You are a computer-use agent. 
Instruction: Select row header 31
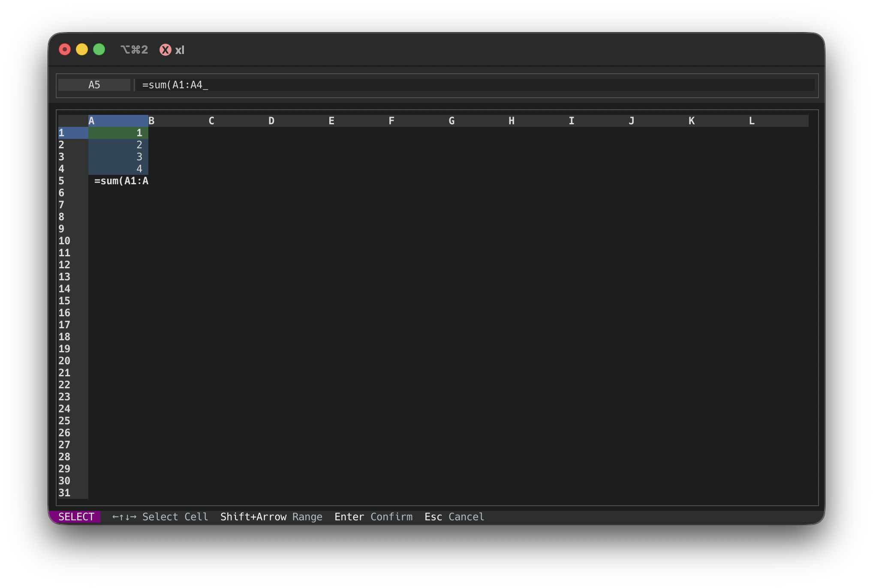pos(73,493)
